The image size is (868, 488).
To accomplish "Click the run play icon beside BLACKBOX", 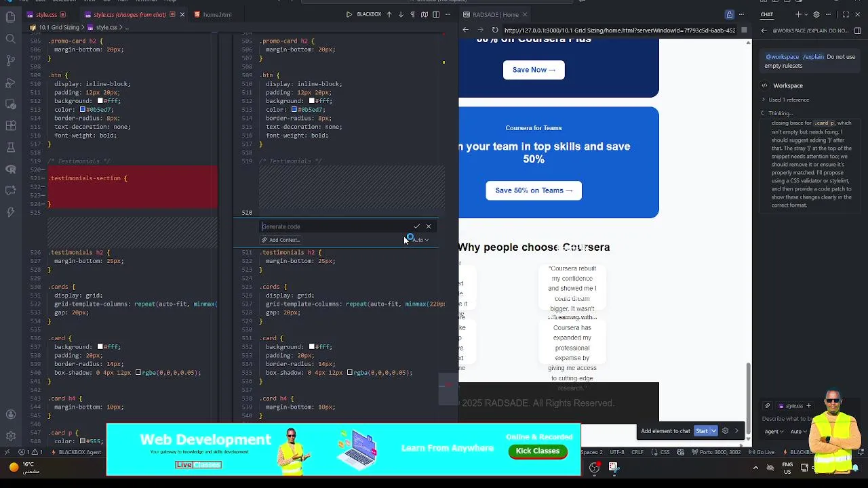I will pyautogui.click(x=349, y=14).
